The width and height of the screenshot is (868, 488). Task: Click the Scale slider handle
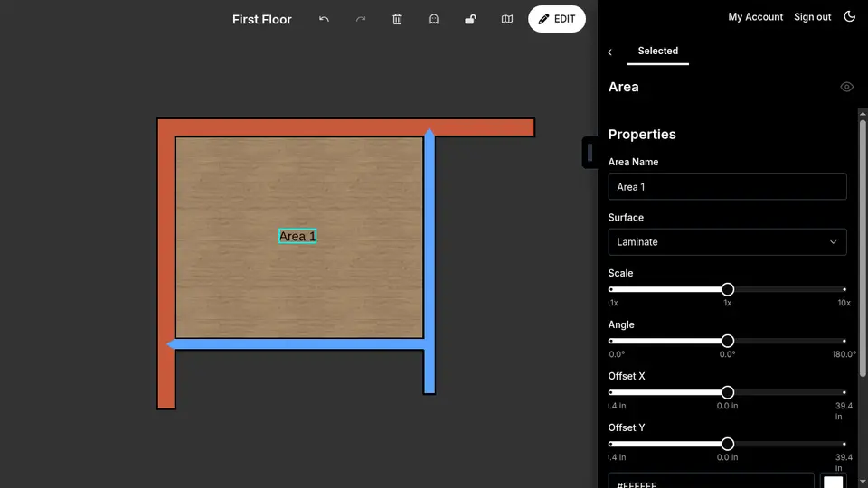(727, 289)
